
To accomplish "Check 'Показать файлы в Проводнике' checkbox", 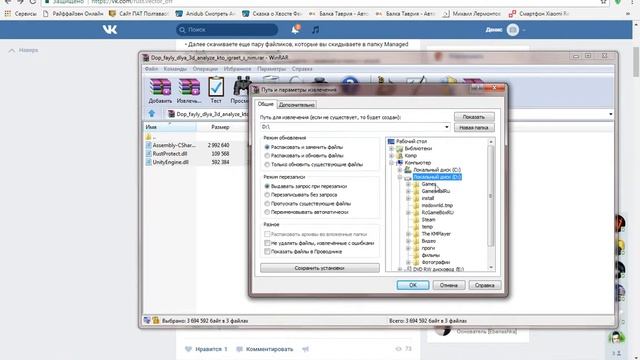I will [267, 251].
